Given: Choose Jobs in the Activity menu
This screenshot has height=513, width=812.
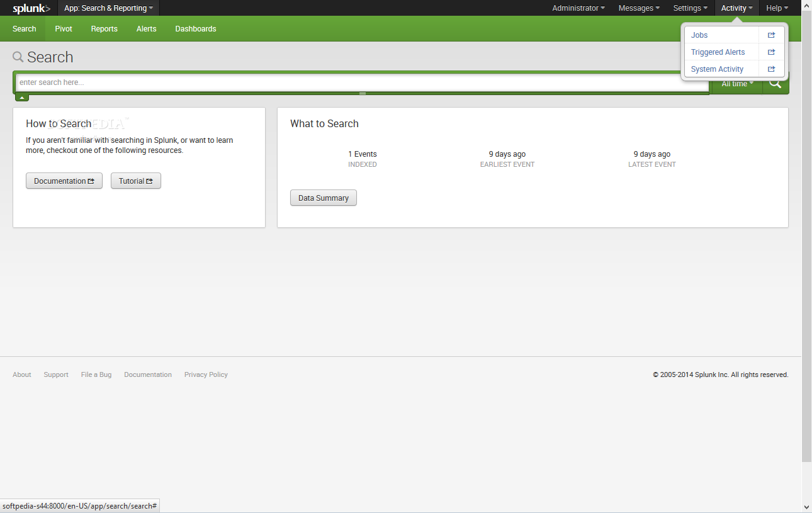Looking at the screenshot, I should point(699,35).
